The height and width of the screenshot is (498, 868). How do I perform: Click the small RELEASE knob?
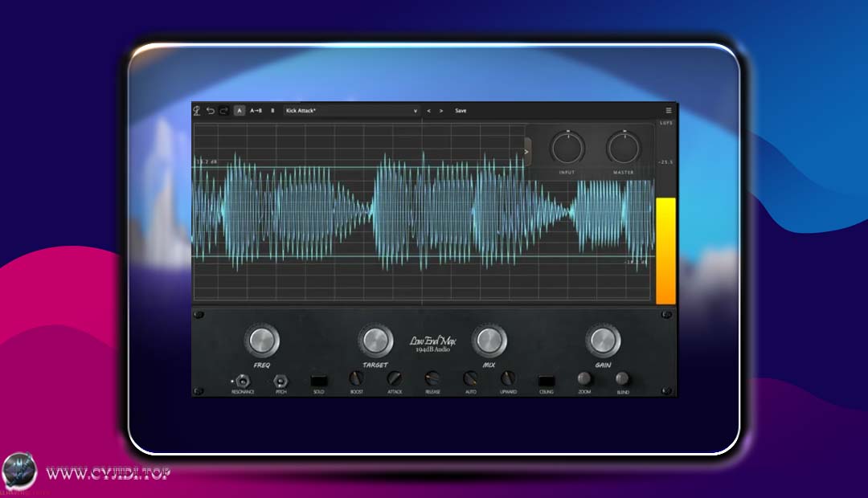click(x=432, y=378)
